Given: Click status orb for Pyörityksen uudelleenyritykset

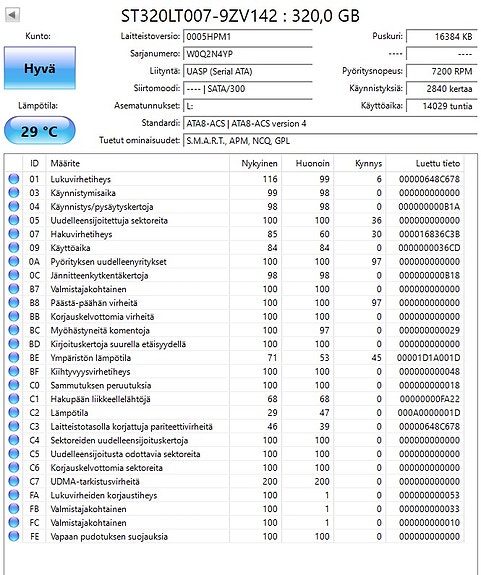Looking at the screenshot, I should point(14,261).
